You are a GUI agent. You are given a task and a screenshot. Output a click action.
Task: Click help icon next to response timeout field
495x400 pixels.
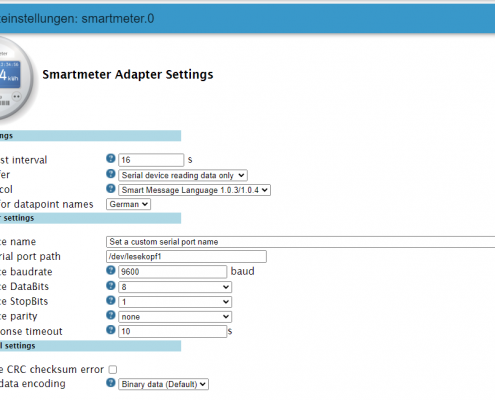(111, 330)
